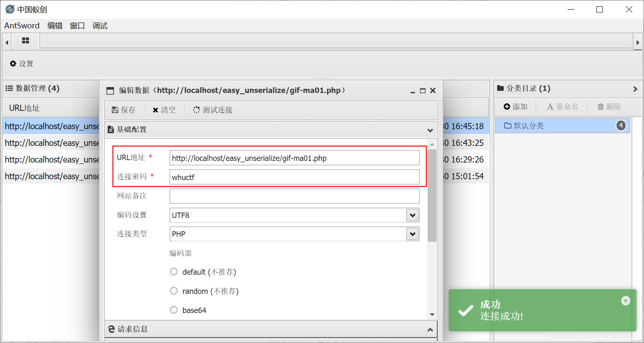Screen dimensions: 644x343
Task: Click the right tab scroll arrow
Action: click(637, 42)
